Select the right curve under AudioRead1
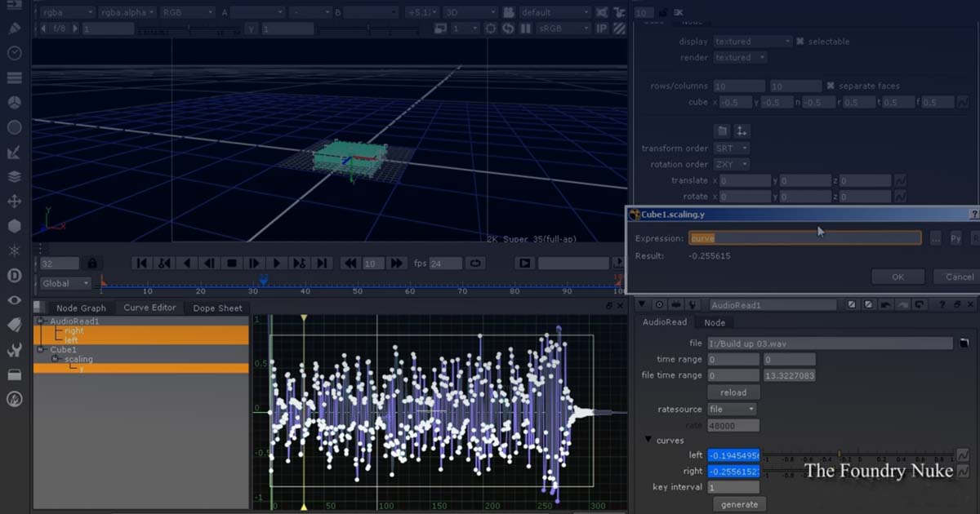This screenshot has height=514, width=980. [73, 330]
